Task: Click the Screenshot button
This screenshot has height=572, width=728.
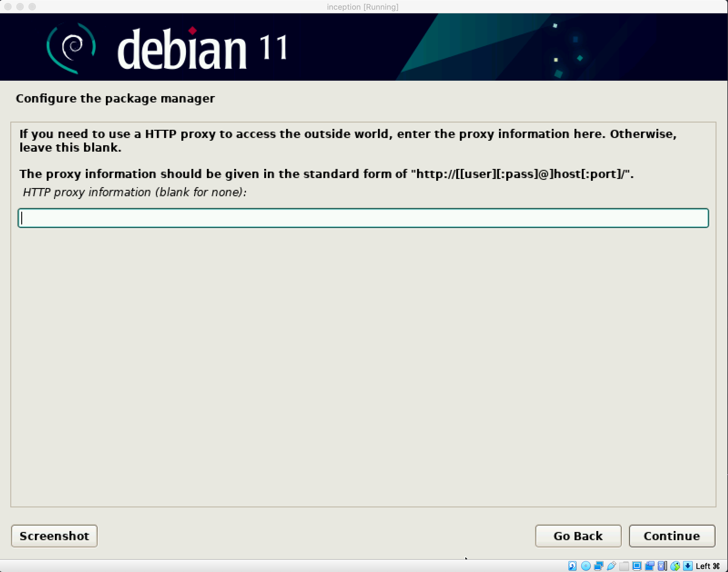Action: coord(54,536)
